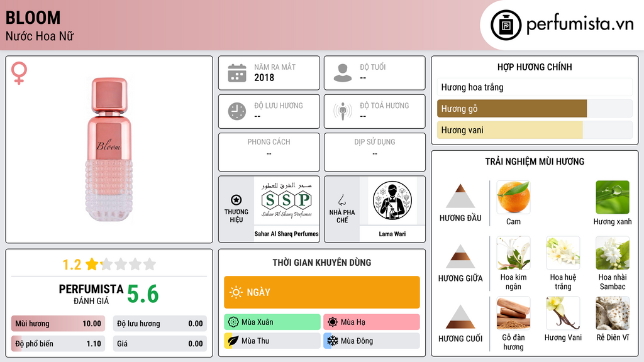Click the leaf icon beside Mùa Thu
The image size is (644, 362).
pyautogui.click(x=233, y=341)
